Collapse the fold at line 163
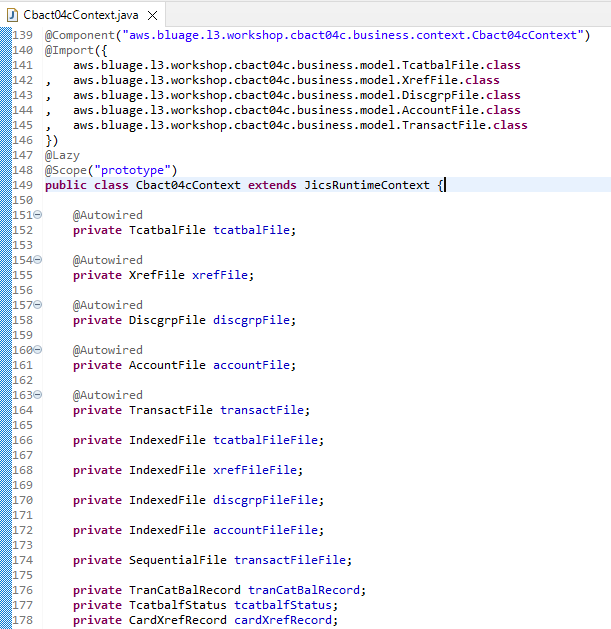 pos(38,395)
